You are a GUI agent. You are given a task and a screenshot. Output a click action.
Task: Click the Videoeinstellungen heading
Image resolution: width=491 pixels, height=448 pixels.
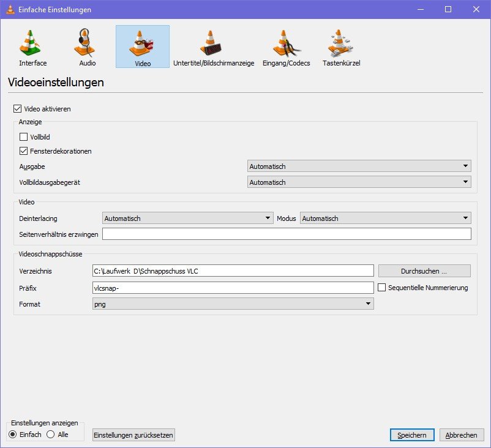coord(56,83)
